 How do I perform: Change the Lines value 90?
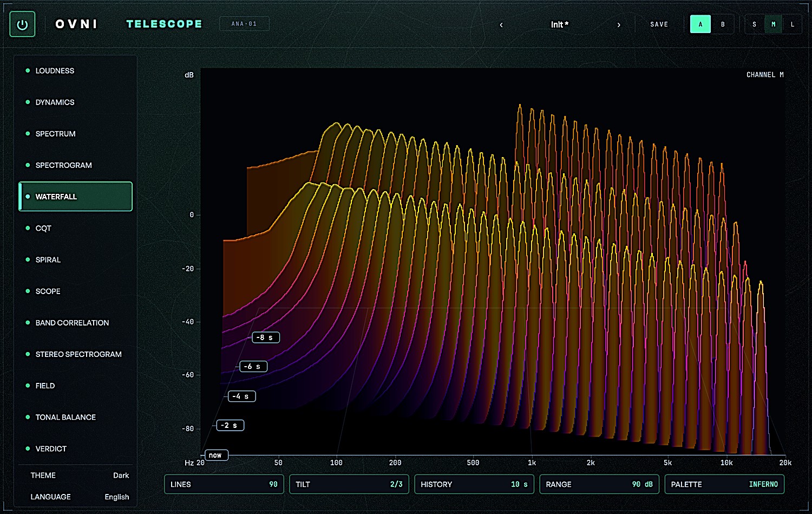pos(224,484)
